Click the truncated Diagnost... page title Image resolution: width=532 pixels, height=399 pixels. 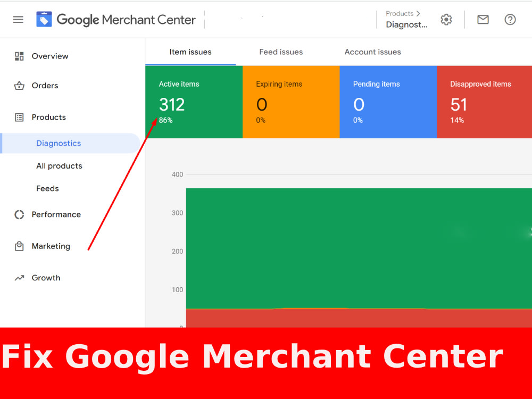pyautogui.click(x=406, y=25)
